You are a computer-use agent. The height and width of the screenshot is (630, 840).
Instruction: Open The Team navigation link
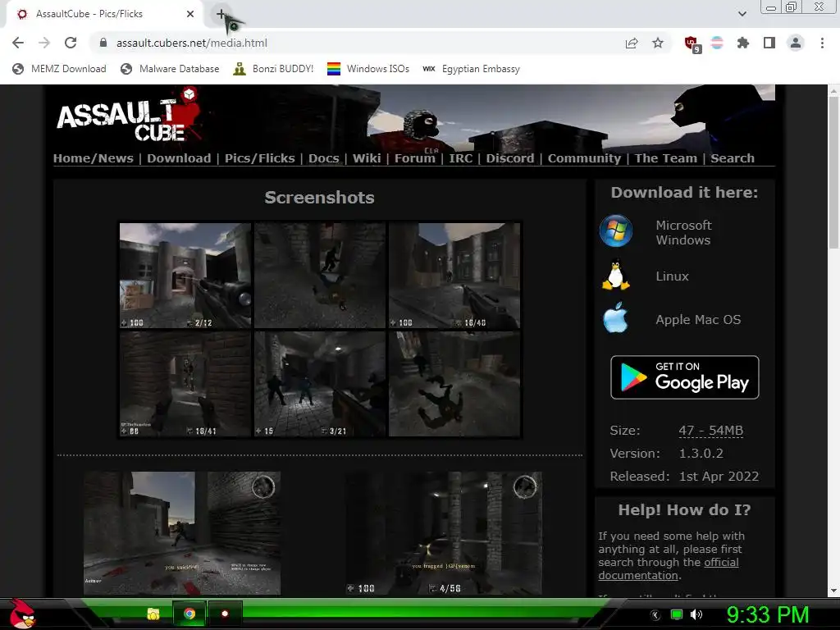(666, 158)
